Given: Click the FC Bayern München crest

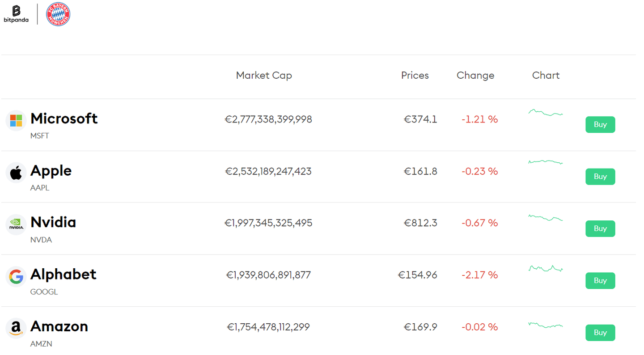Looking at the screenshot, I should coord(58,14).
